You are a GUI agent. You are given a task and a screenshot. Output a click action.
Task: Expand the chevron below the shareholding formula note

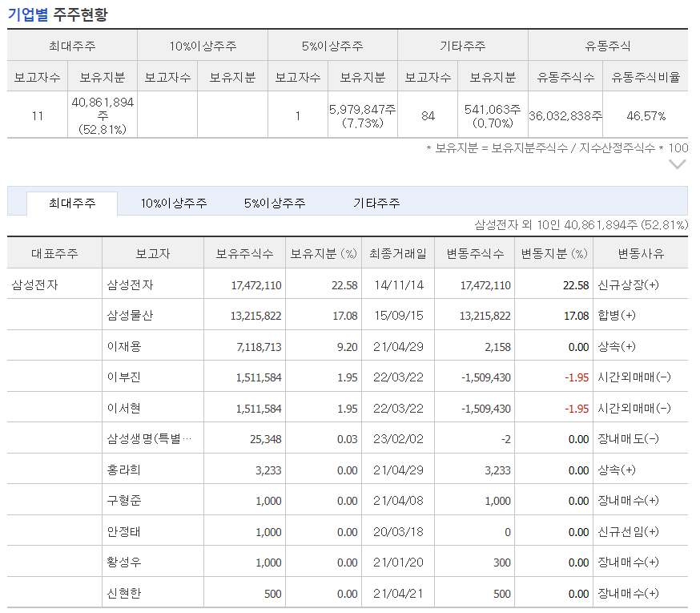[677, 165]
